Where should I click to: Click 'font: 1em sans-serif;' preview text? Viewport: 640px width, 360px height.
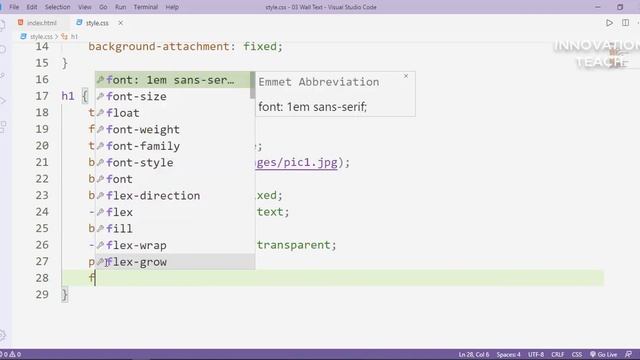click(x=313, y=107)
